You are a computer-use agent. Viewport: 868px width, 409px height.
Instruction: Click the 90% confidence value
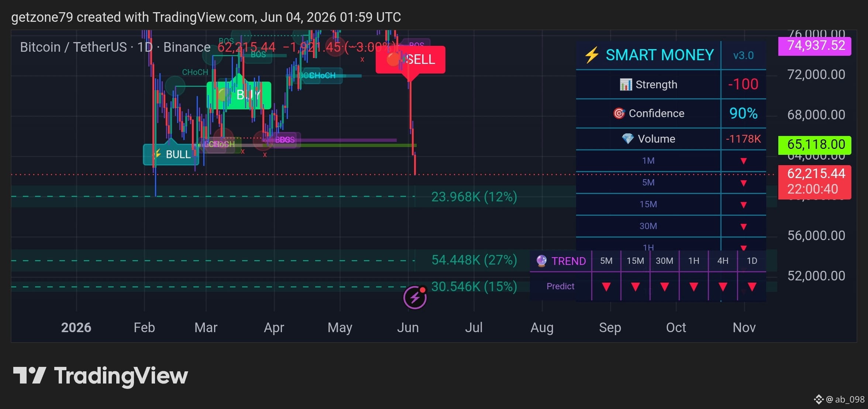point(743,113)
